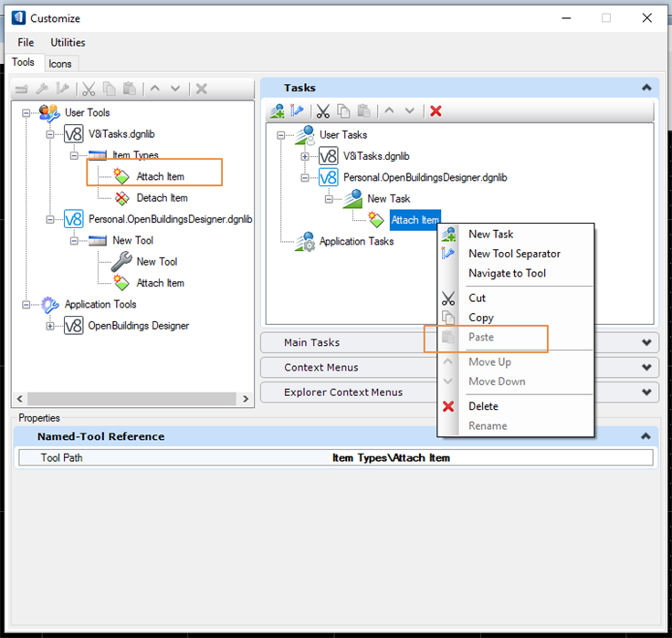Click Move Down arrow in Tasks toolbar
The image size is (672, 638).
410,110
